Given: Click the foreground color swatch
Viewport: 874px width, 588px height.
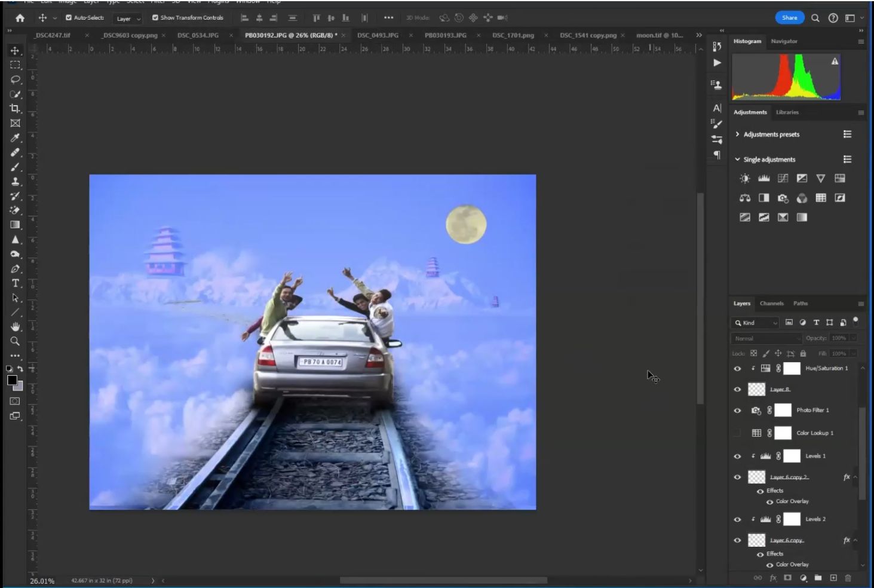Looking at the screenshot, I should (12, 381).
